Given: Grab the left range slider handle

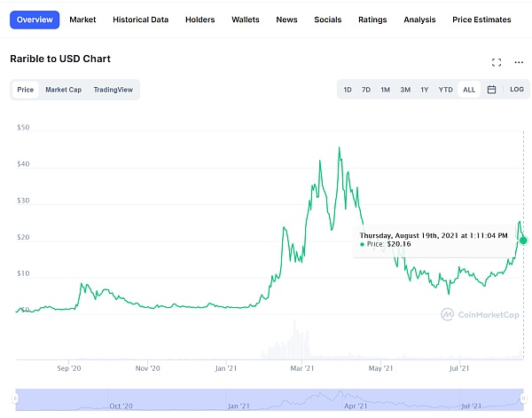Looking at the screenshot, I should tap(15, 398).
